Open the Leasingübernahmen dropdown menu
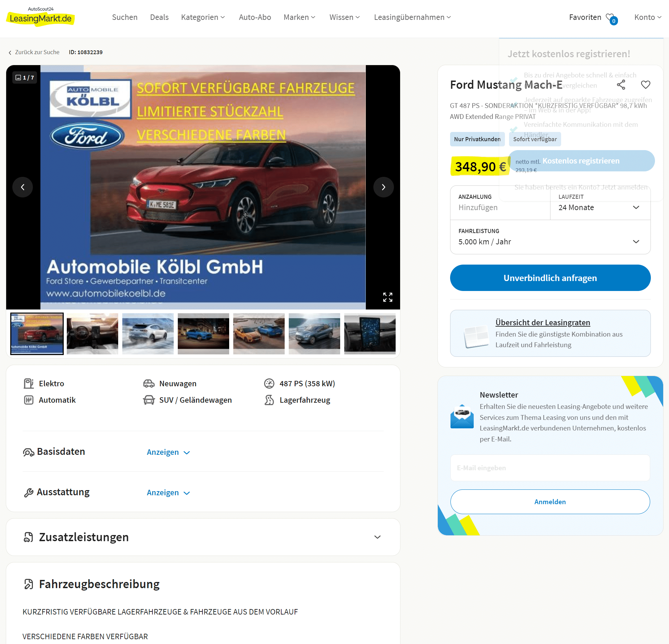Screen dimensions: 669x644 click(x=412, y=17)
